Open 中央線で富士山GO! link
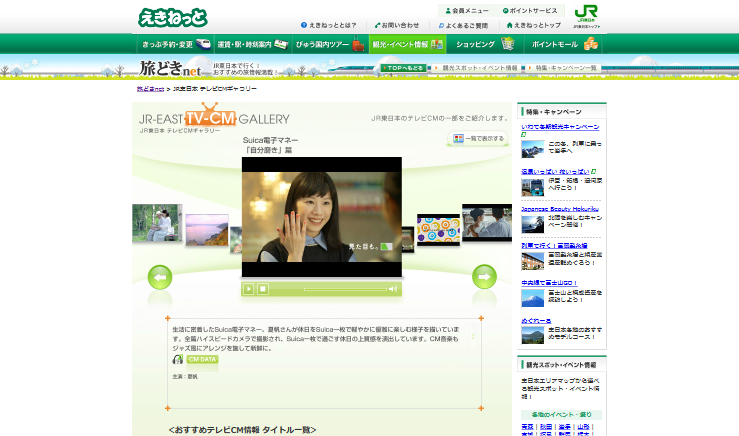This screenshot has width=739, height=436. click(549, 283)
